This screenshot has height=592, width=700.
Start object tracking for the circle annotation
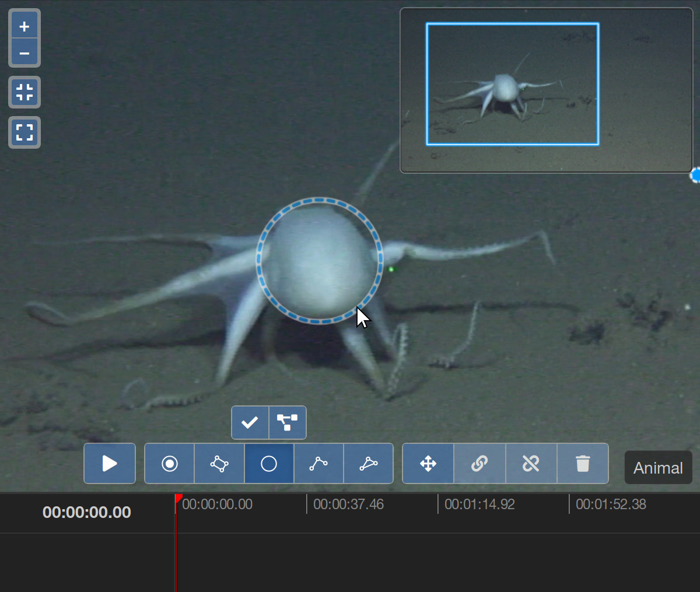coord(287,422)
